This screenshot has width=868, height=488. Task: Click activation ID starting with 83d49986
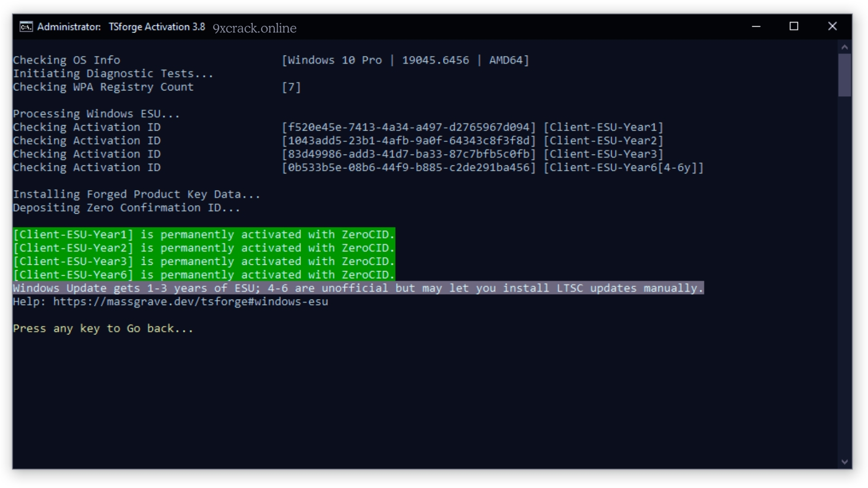coord(409,154)
